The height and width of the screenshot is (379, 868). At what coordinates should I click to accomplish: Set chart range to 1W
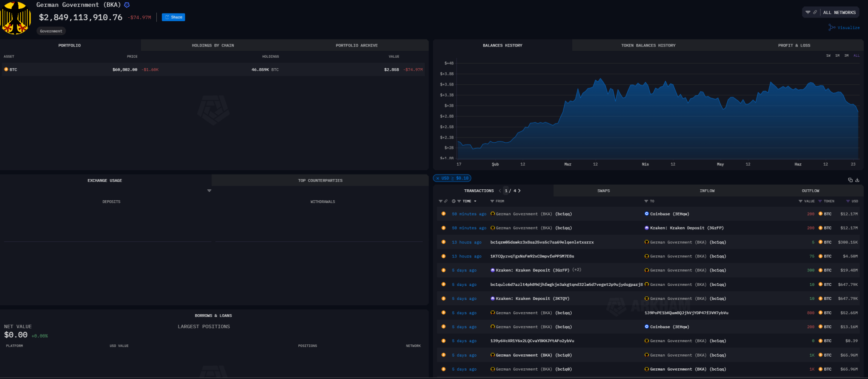(828, 55)
